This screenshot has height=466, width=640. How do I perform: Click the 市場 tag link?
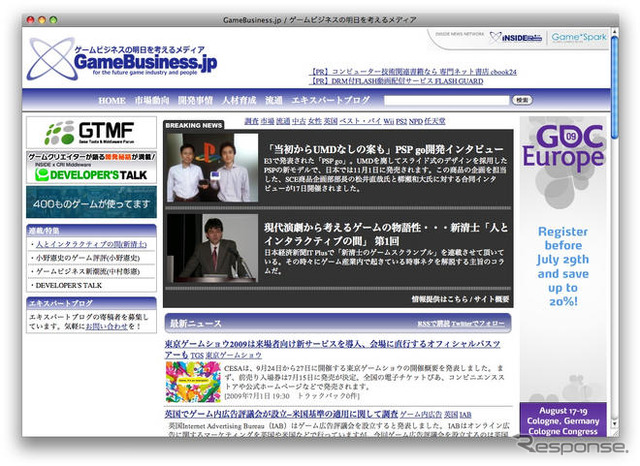[x=267, y=121]
